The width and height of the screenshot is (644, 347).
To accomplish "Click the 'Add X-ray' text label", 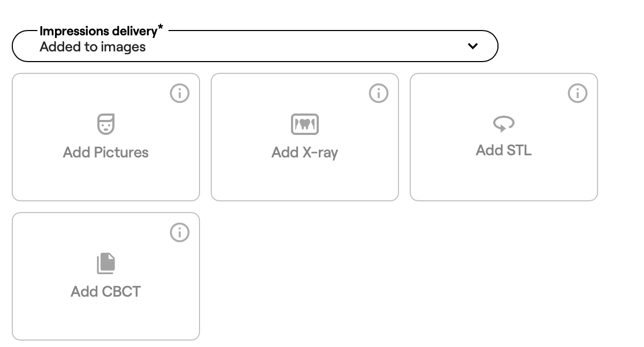I will 305,153.
